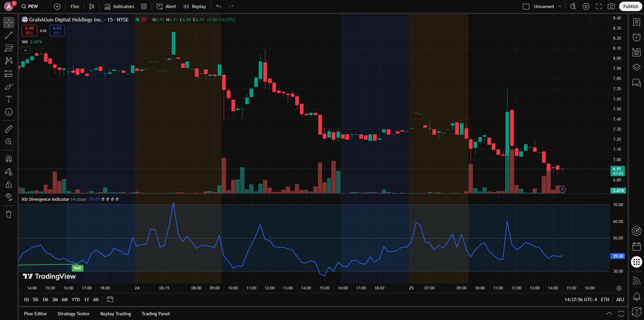Start bar Replay mode
The width and height of the screenshot is (644, 320).
194,6
